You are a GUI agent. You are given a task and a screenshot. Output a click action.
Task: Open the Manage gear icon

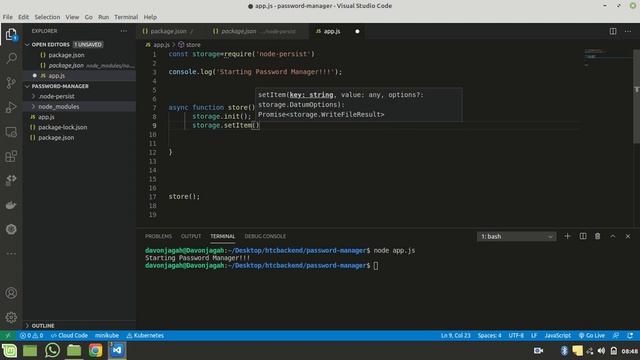pyautogui.click(x=11, y=317)
